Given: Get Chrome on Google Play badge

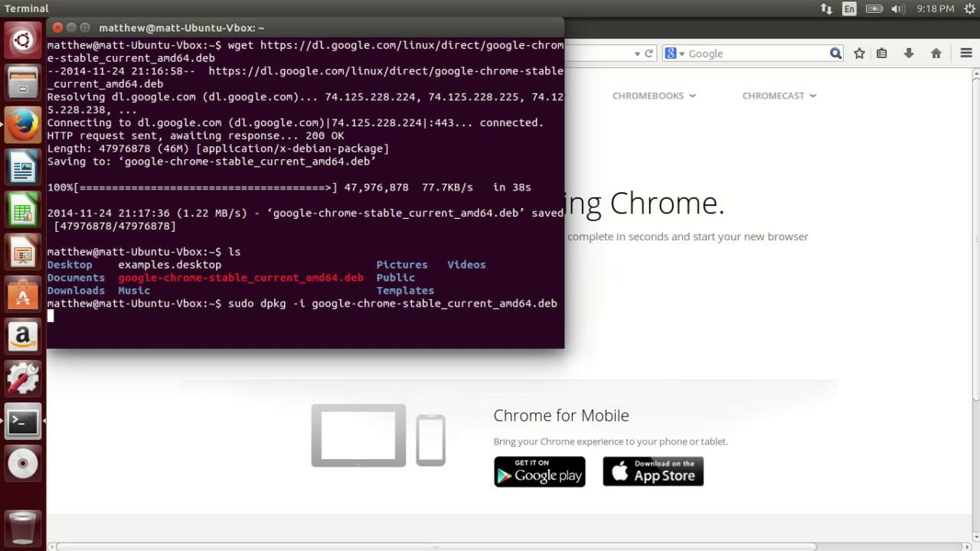Looking at the screenshot, I should [540, 471].
